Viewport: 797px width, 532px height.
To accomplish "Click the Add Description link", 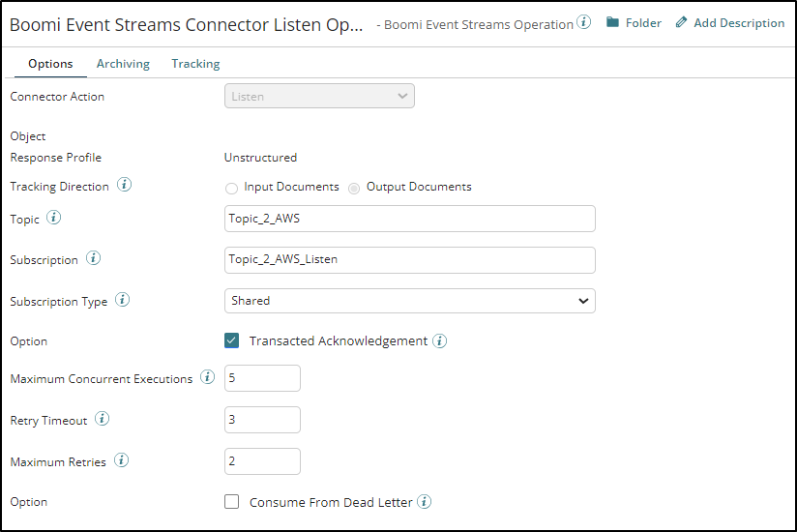I will [x=730, y=22].
